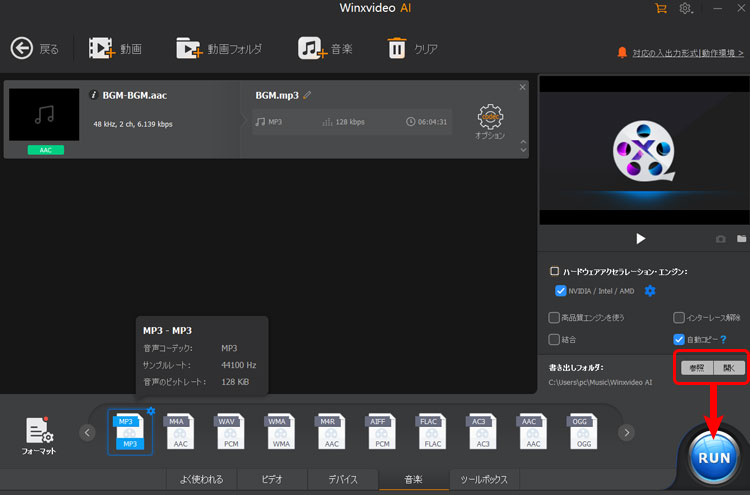Select the M4A AAC format preset
The image size is (750, 495).
point(180,432)
